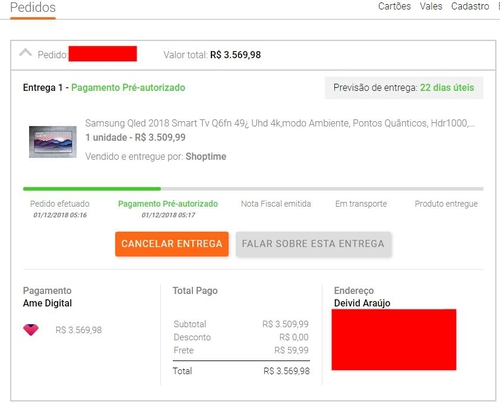Viewport: 500px width, 408px height.
Task: Select the Em transporte step
Action: tap(361, 204)
